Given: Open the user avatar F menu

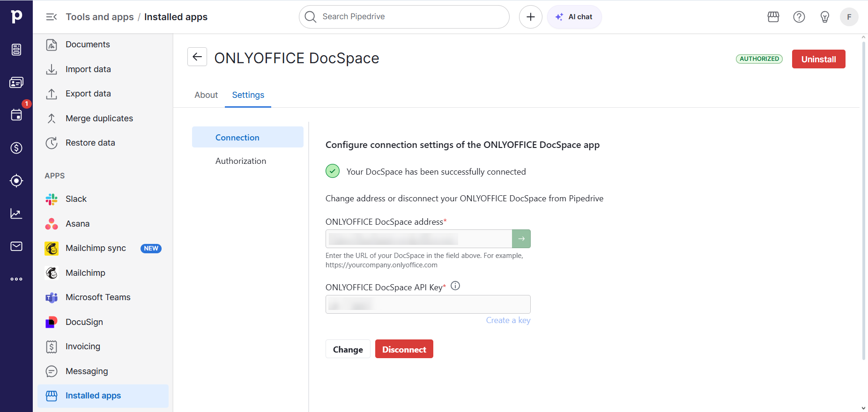Looking at the screenshot, I should click(849, 17).
